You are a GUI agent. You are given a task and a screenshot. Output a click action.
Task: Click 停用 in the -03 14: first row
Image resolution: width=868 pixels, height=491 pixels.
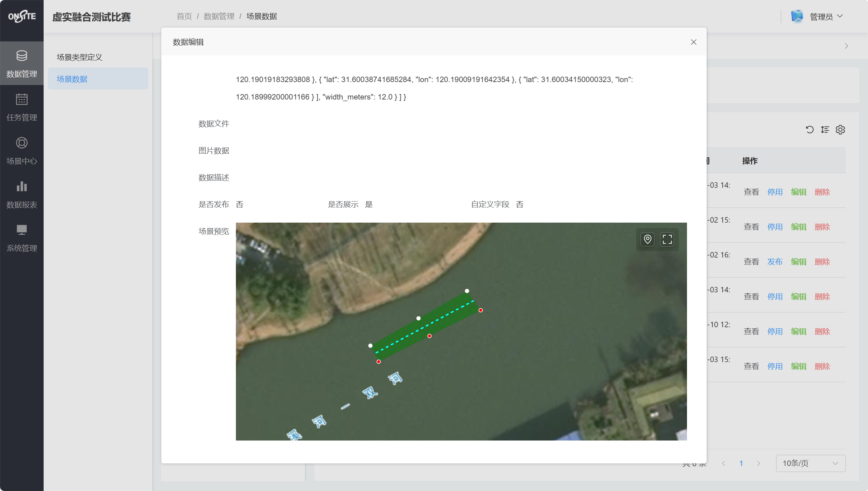coord(775,192)
